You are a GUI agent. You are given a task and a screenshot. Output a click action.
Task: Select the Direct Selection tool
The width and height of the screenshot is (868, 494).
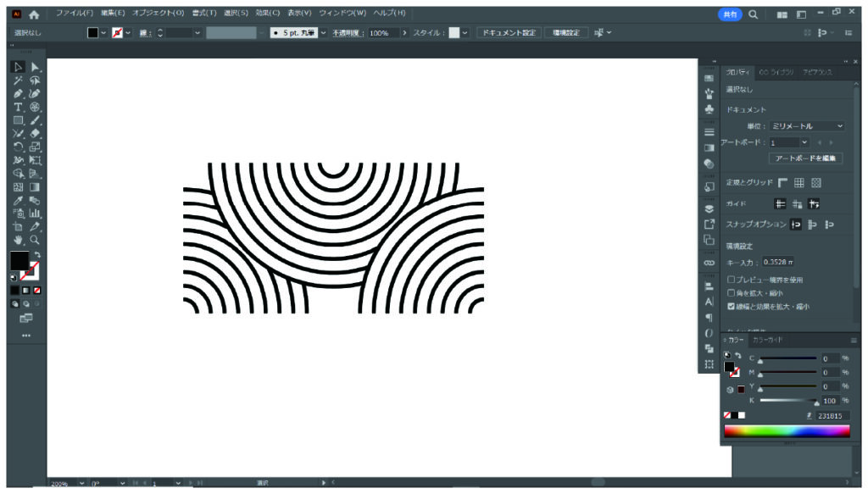point(35,67)
